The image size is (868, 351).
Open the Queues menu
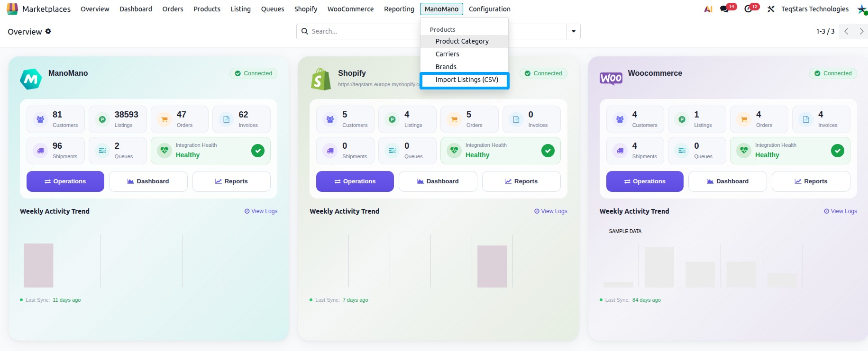tap(273, 9)
